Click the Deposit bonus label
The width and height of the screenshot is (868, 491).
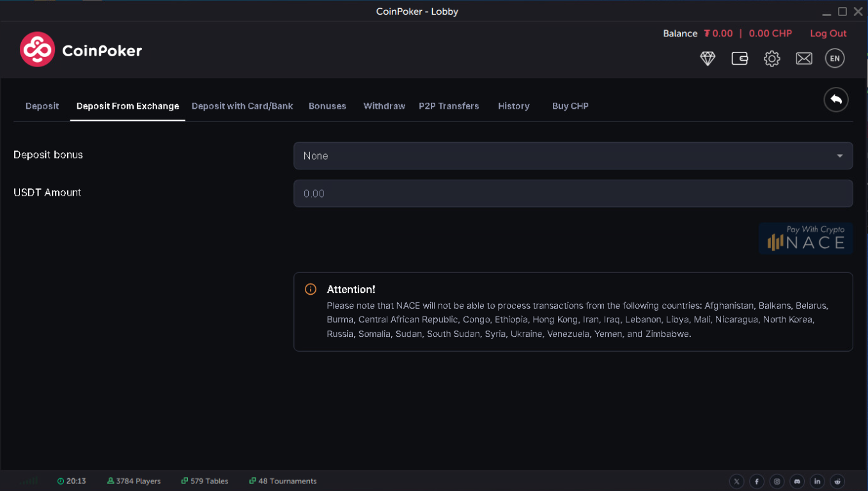click(48, 155)
